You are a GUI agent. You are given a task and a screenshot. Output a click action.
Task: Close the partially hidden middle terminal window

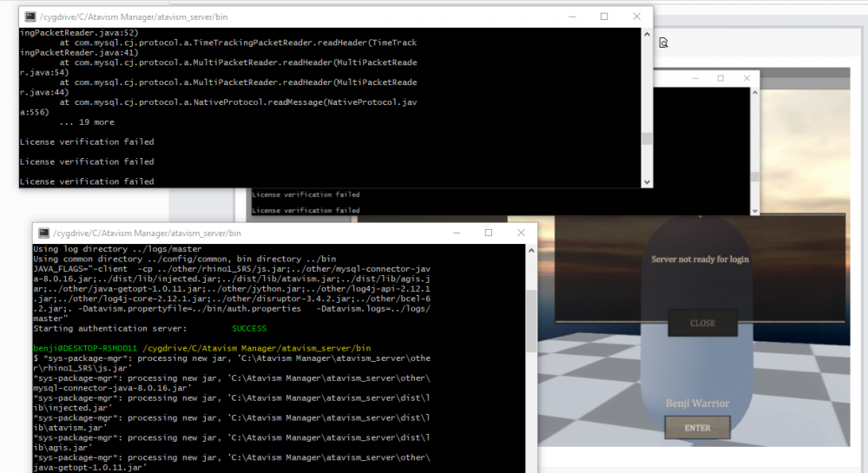coord(746,78)
